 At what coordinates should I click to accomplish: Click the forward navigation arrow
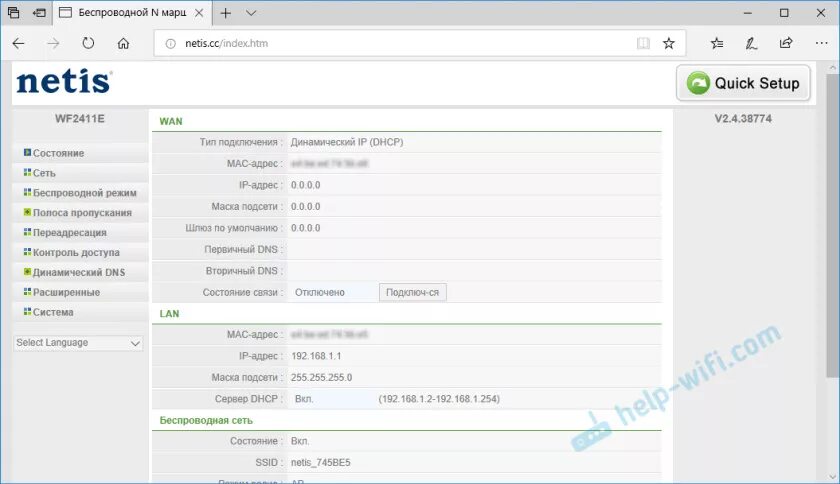(x=53, y=43)
